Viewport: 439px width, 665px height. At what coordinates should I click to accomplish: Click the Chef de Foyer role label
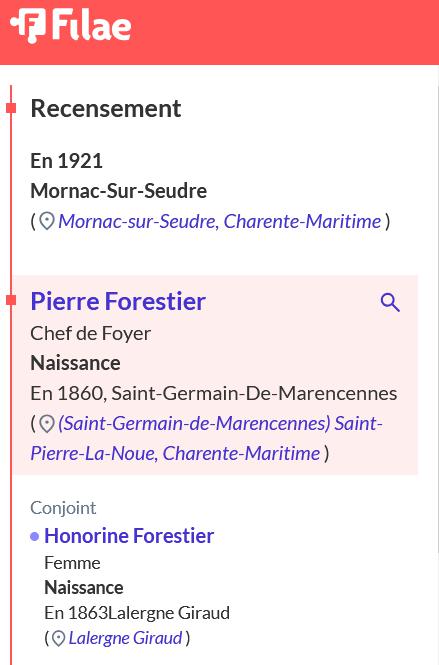click(91, 333)
